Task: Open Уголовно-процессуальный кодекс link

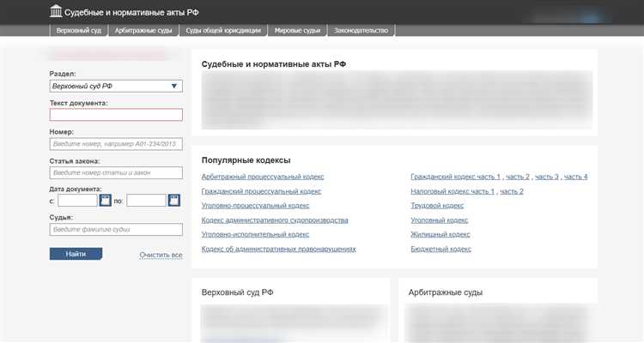Action: 255,206
